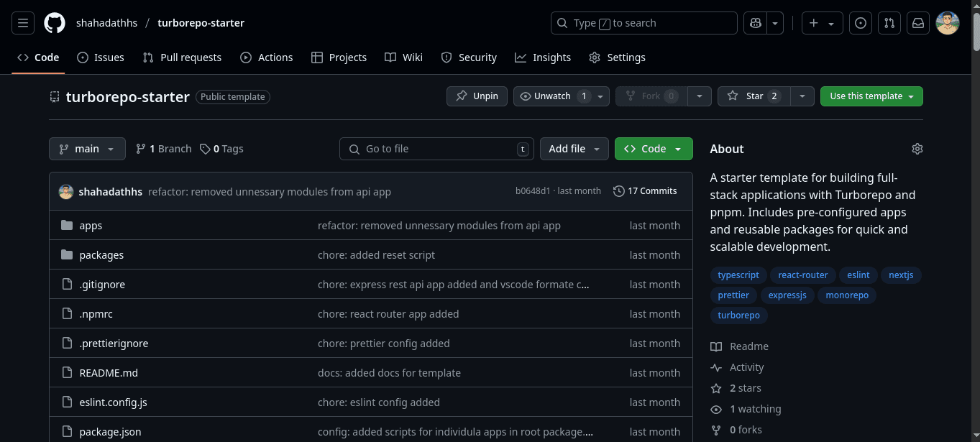Image resolution: width=980 pixels, height=442 pixels.
Task: Click the Type / to search box
Action: pos(644,23)
